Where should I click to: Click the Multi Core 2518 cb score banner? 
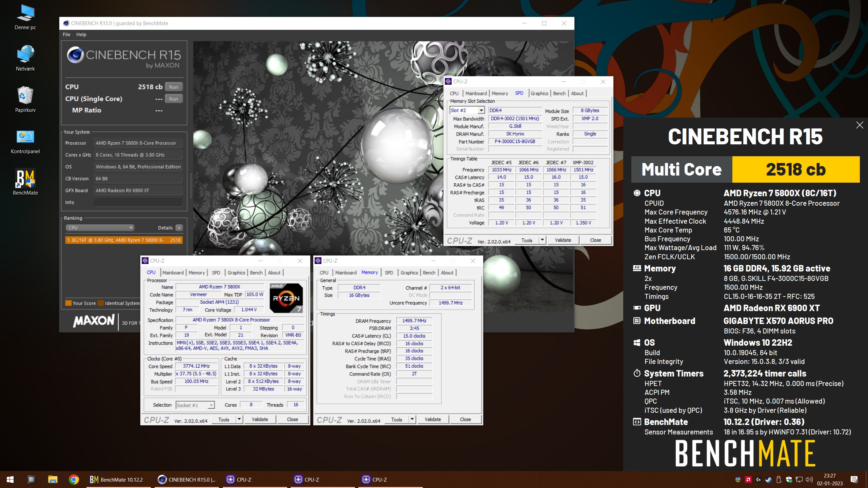746,169
